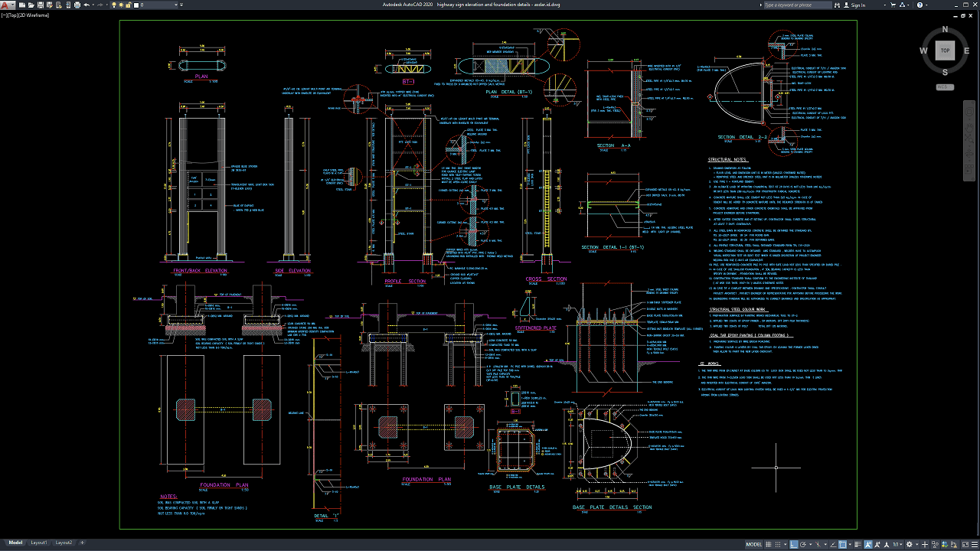
Task: Open the snap mode settings dropdown arrow
Action: pyautogui.click(x=786, y=545)
